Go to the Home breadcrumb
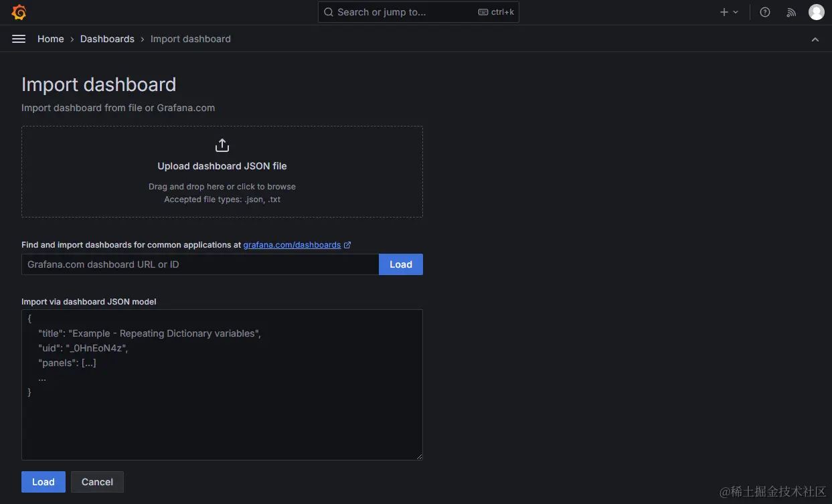832x504 pixels. (51, 39)
